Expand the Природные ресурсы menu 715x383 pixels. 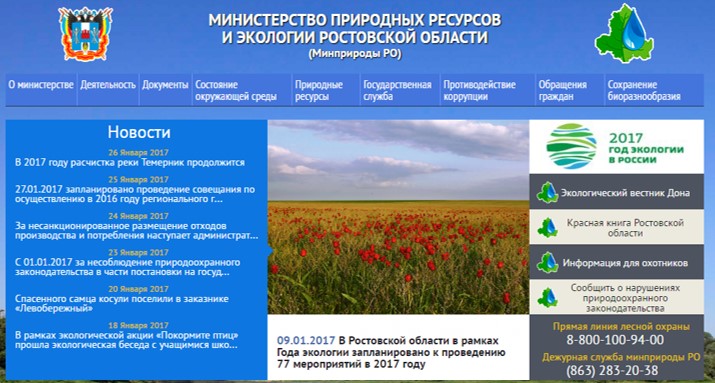pyautogui.click(x=319, y=91)
